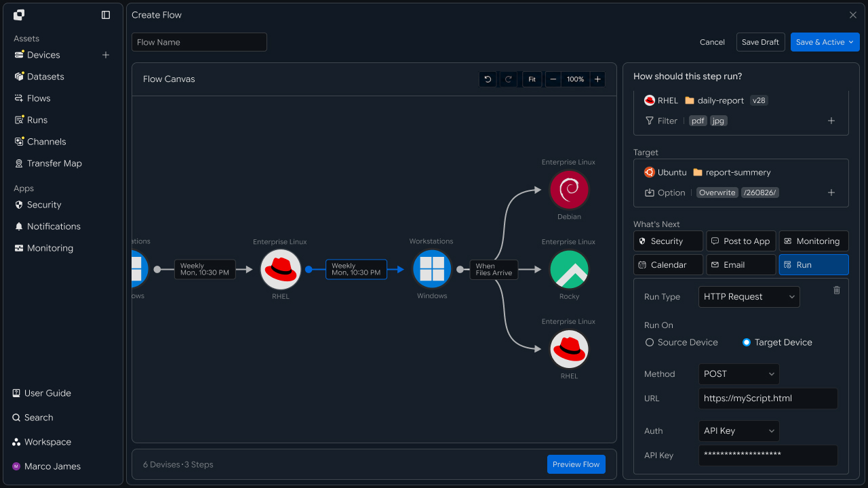This screenshot has width=868, height=488.
Task: Expand the Method POST dropdown
Action: 738,374
